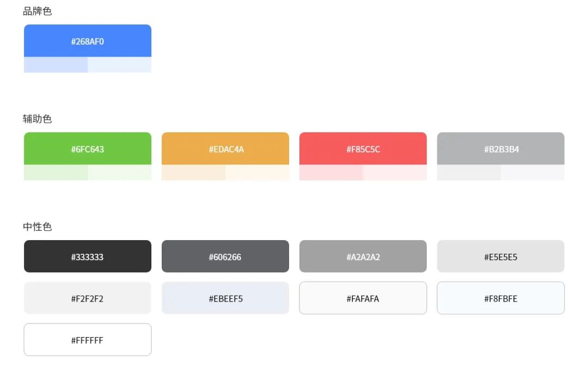Choose the #E5E5E5 neutral swatch

click(x=501, y=256)
